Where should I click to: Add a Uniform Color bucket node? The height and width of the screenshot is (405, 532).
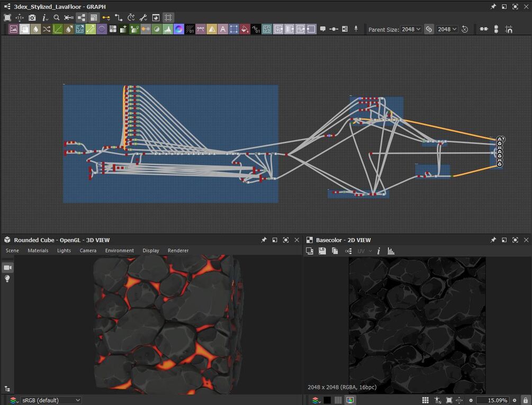click(245, 29)
